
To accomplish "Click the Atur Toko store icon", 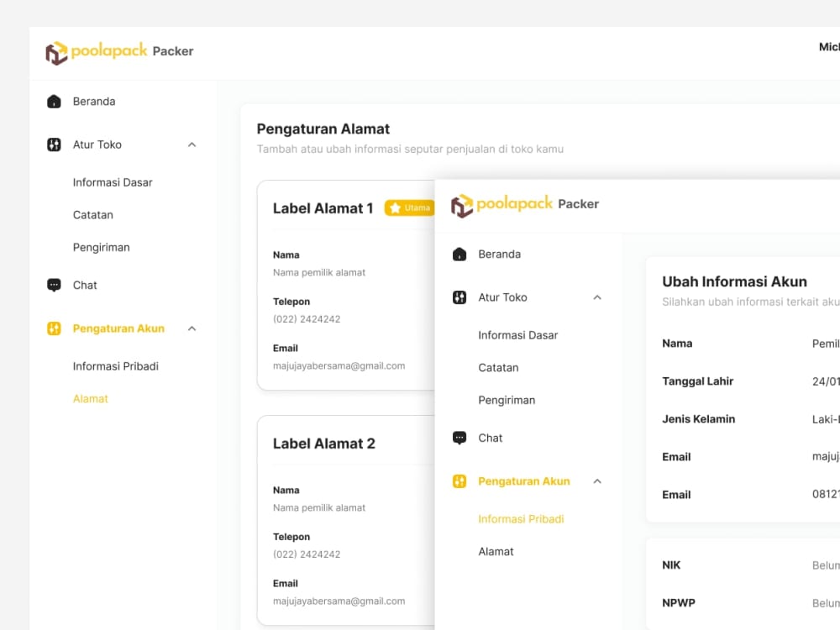I will pyautogui.click(x=54, y=144).
